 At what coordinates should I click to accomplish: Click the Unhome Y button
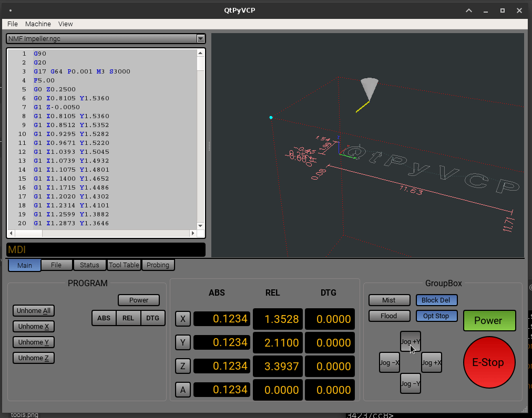point(34,342)
